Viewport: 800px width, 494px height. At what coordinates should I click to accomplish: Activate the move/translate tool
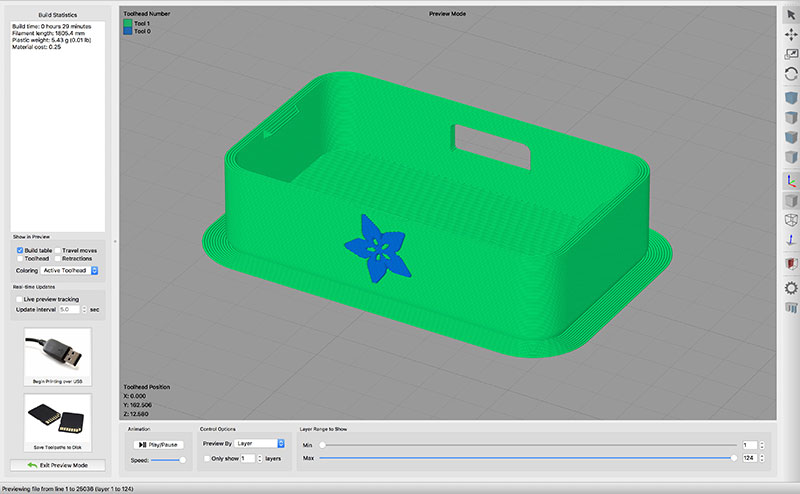point(790,33)
